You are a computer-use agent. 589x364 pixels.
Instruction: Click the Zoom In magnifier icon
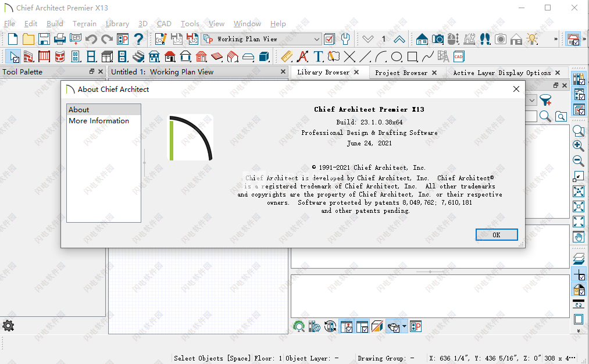click(x=579, y=146)
